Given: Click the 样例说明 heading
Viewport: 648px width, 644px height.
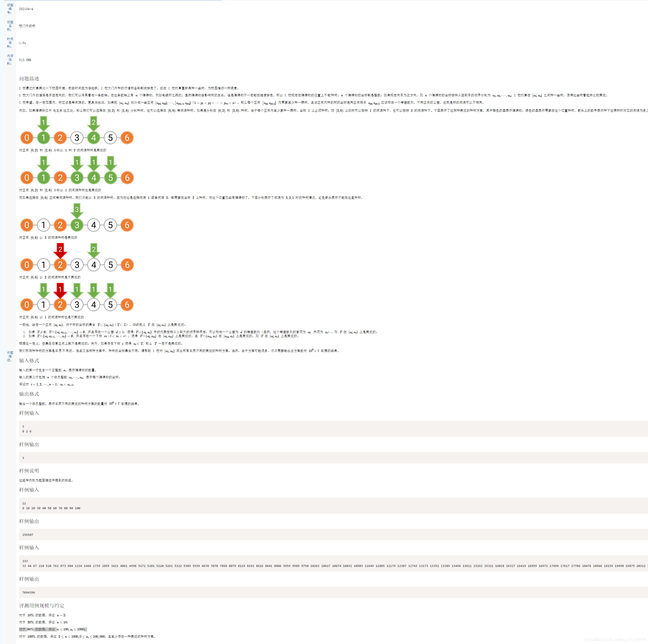Looking at the screenshot, I should tap(29, 471).
